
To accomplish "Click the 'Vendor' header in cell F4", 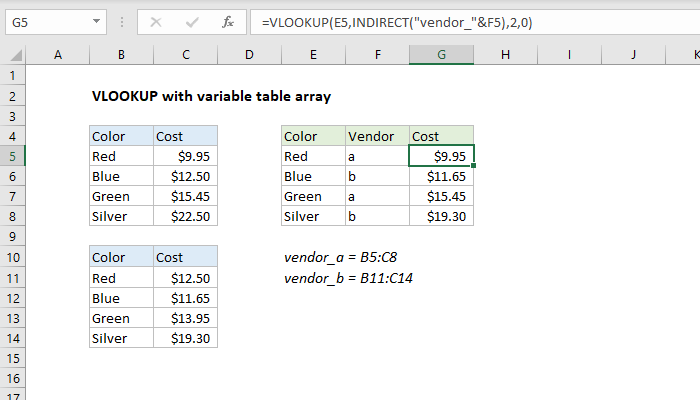I will pyautogui.click(x=378, y=136).
